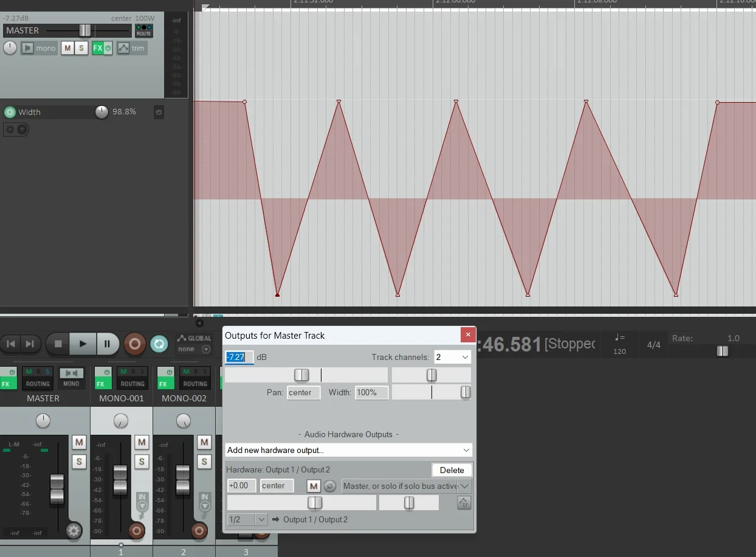
Task: Open the master mixer strip gear settings
Action: (x=74, y=531)
